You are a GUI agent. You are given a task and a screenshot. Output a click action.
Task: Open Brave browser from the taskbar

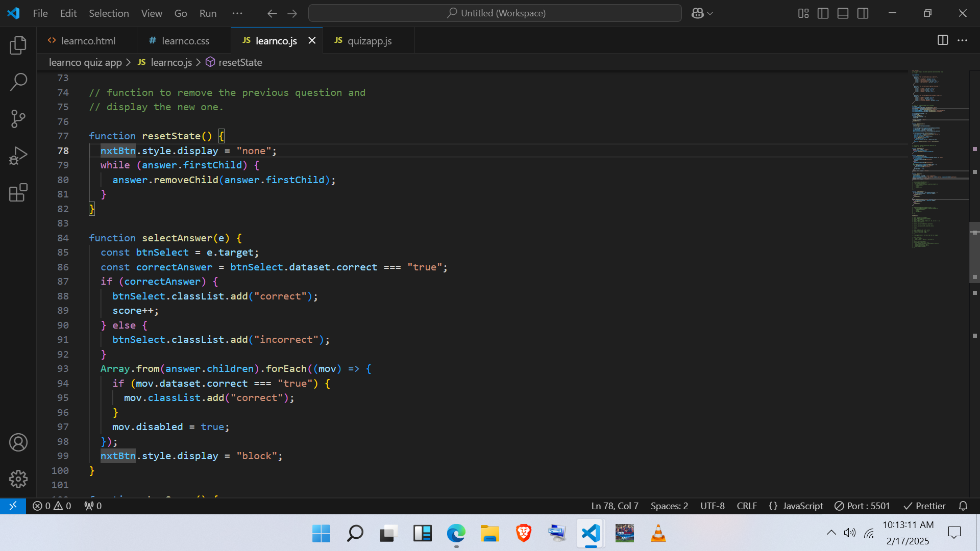pyautogui.click(x=524, y=534)
